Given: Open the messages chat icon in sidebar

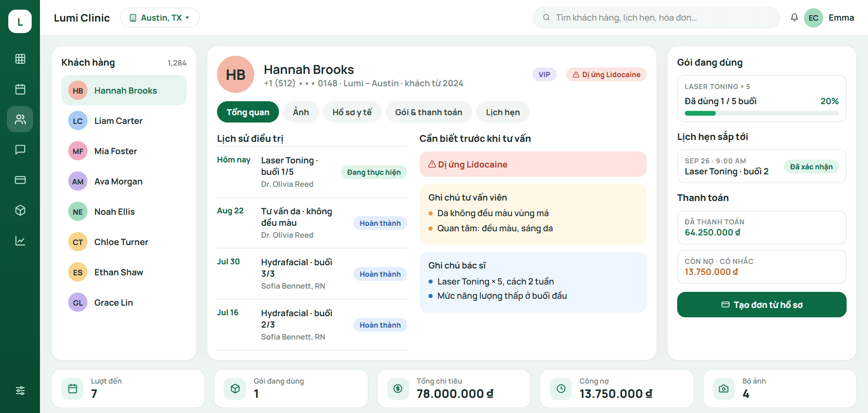Looking at the screenshot, I should click(20, 150).
